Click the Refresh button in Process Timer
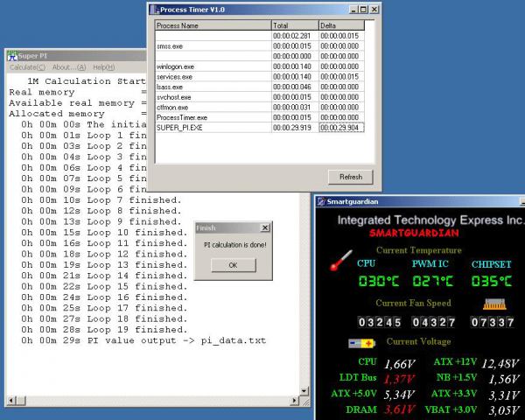525x420 pixels. click(351, 177)
